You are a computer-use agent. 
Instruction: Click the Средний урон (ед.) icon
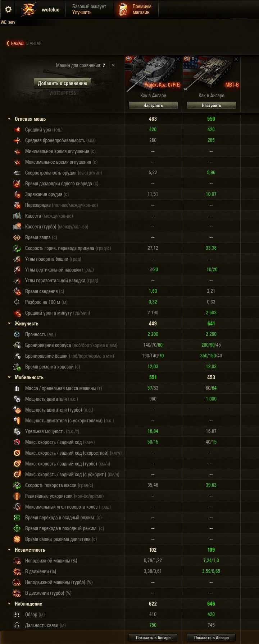[x=17, y=130]
